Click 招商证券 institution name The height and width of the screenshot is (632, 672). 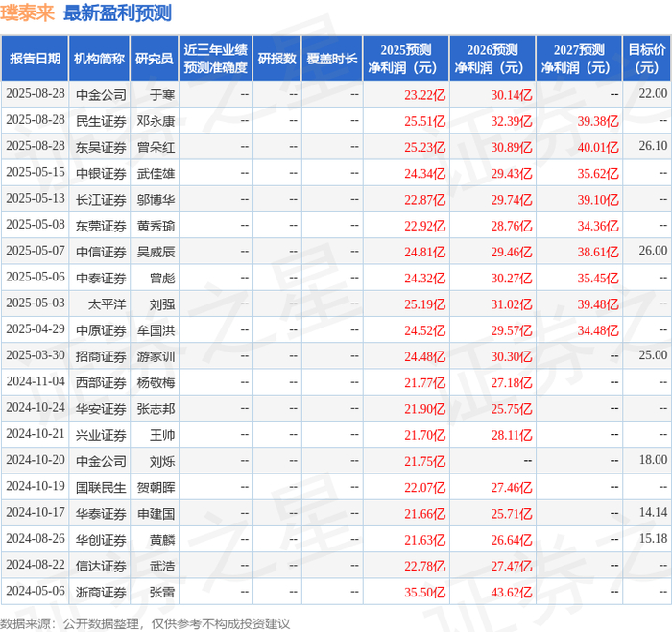[101, 356]
